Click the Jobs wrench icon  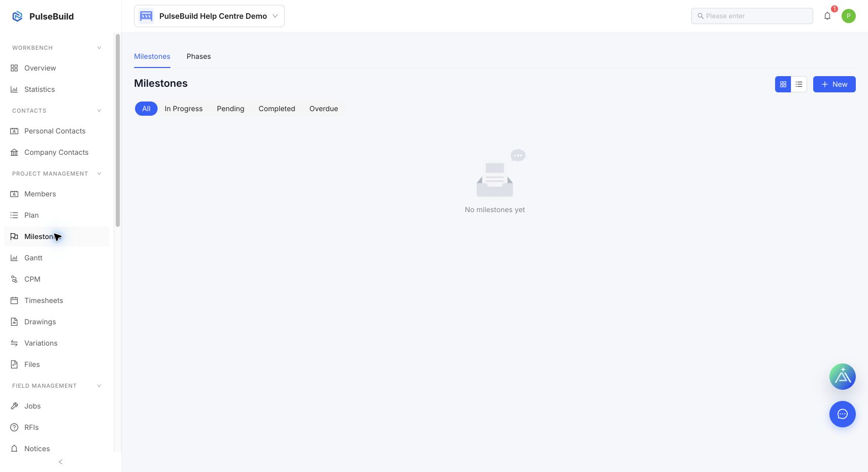coord(14,406)
